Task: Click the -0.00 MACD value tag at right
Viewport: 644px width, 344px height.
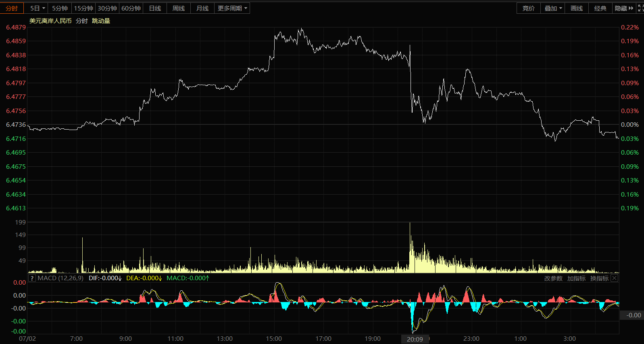Action: pyautogui.click(x=632, y=315)
